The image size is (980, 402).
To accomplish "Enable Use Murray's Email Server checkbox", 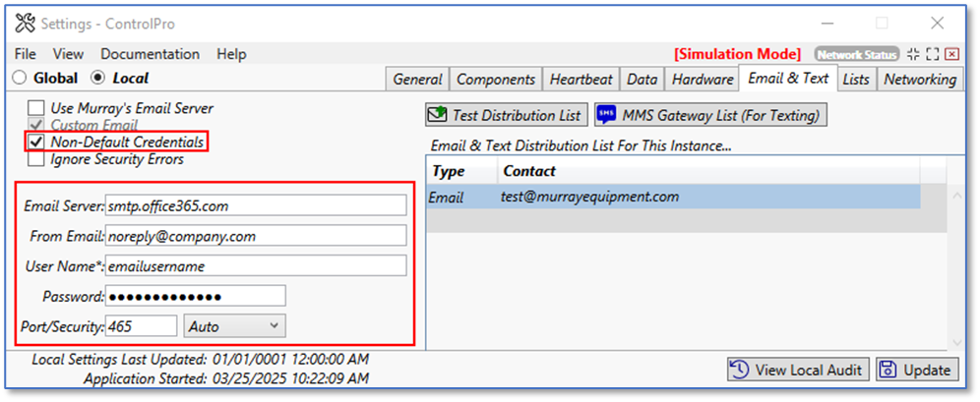I will pos(36,108).
